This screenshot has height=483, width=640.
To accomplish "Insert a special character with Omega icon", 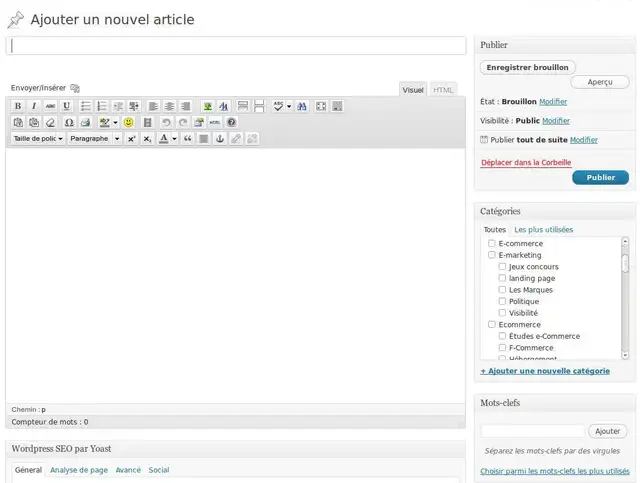I will coord(69,122).
